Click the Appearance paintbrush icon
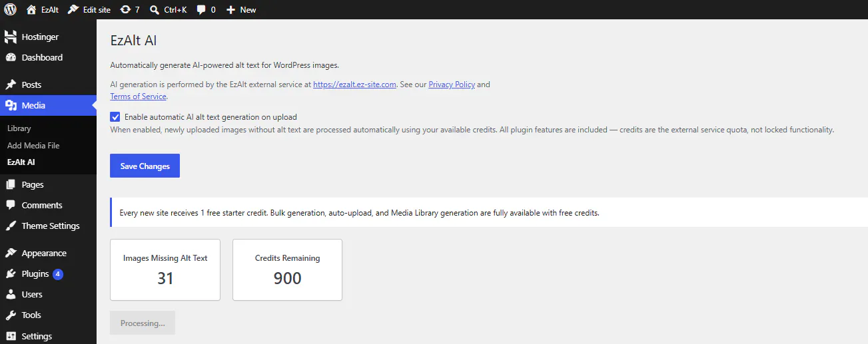The width and height of the screenshot is (868, 344). click(11, 253)
